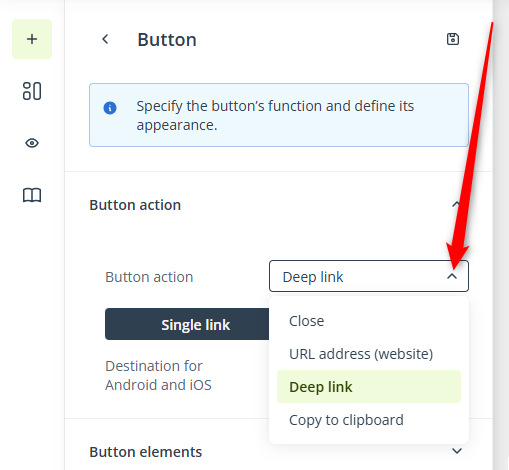
Task: Click the Button elements heading
Action: coord(146,452)
